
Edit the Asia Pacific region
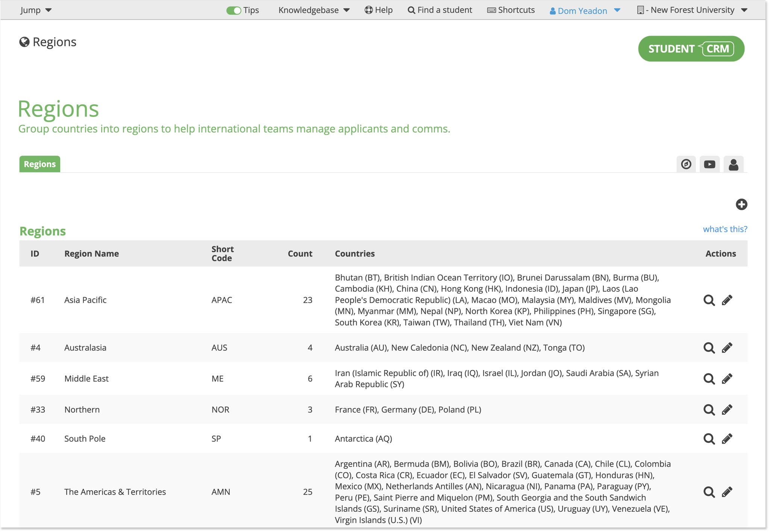[727, 300]
